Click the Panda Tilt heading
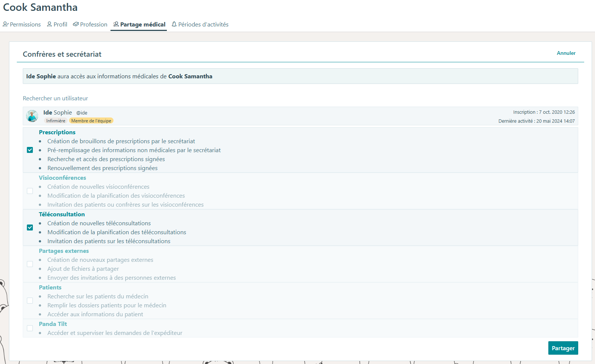Viewport: 595px width, 364px height. coord(53,324)
